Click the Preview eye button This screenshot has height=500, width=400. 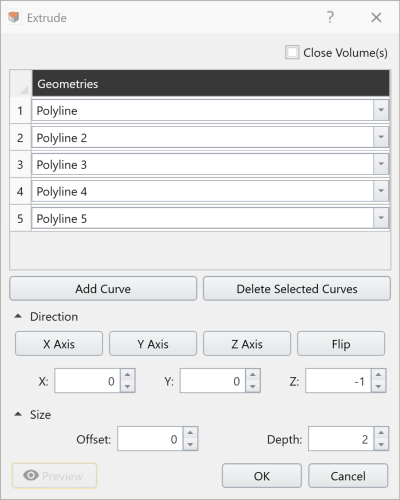click(54, 476)
